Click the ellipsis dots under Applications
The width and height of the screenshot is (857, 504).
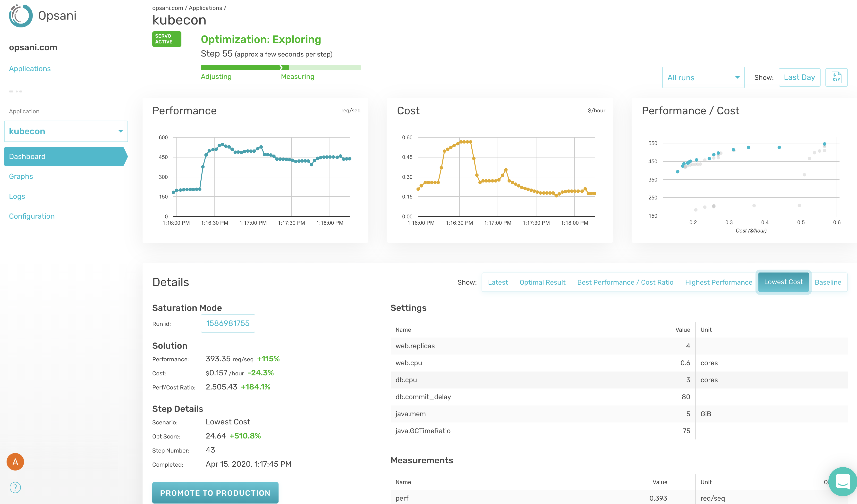pyautogui.click(x=16, y=91)
